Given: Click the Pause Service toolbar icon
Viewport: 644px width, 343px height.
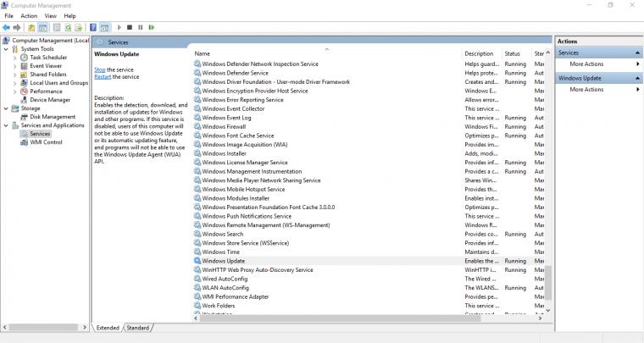Looking at the screenshot, I should click(141, 27).
